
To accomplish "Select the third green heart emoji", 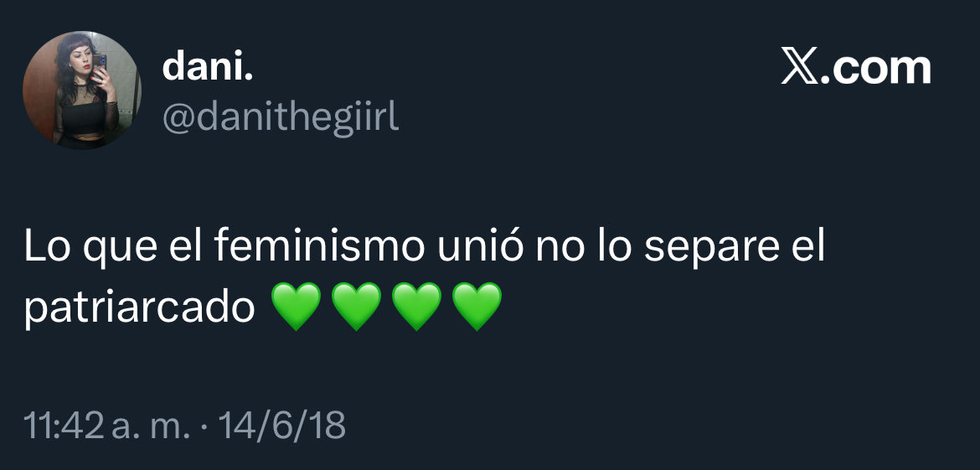I will [416, 307].
